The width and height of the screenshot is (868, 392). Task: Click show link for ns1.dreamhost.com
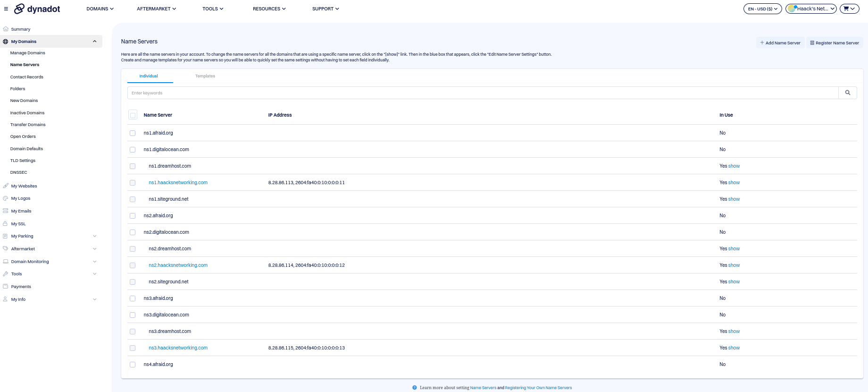click(734, 166)
